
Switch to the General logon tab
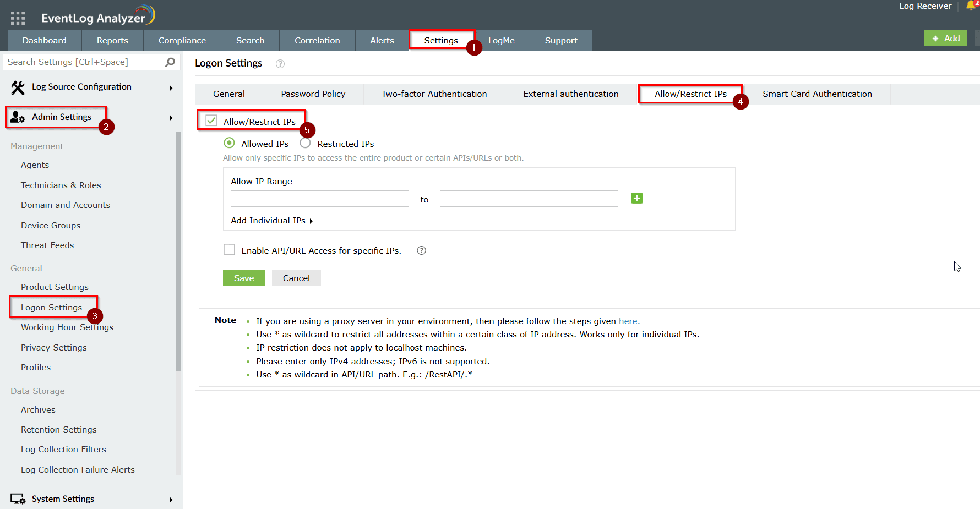tap(229, 94)
